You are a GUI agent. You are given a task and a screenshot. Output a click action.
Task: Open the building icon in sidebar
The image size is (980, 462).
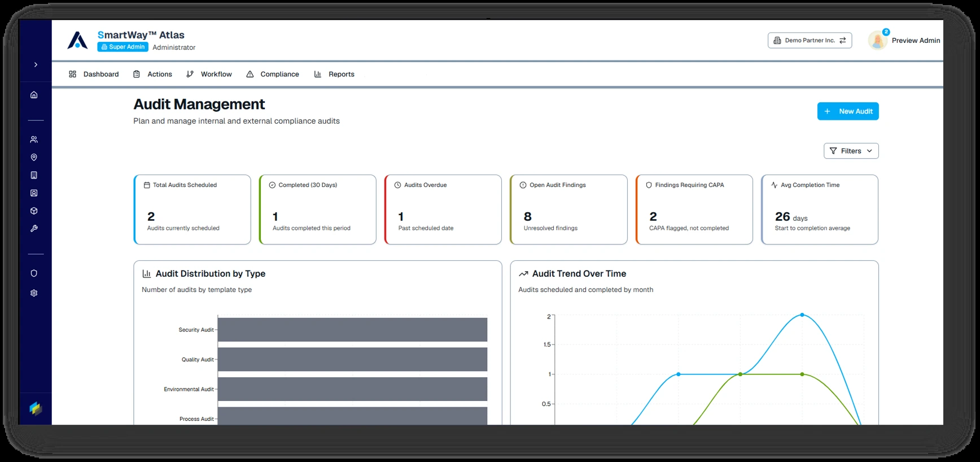(34, 175)
